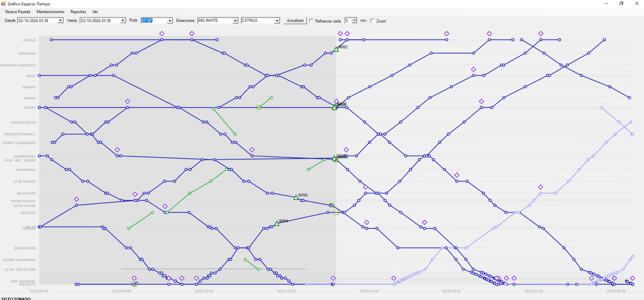
Task: Open the Reportes menu
Action: 78,12
